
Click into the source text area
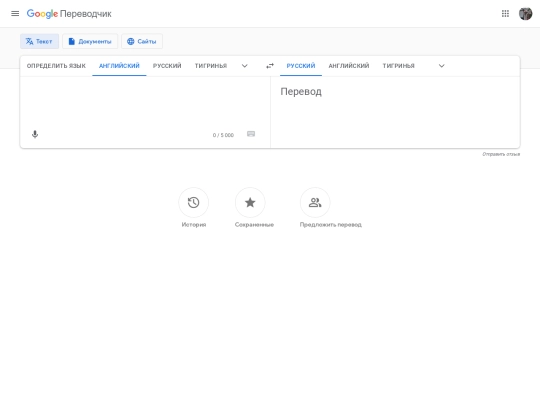point(145,103)
